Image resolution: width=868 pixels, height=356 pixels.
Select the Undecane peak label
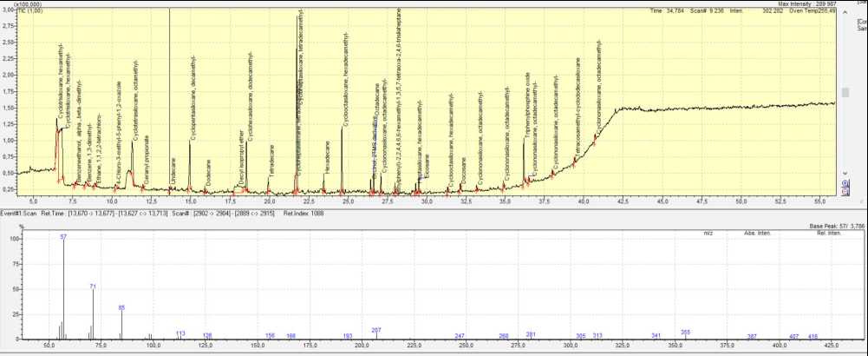(173, 171)
